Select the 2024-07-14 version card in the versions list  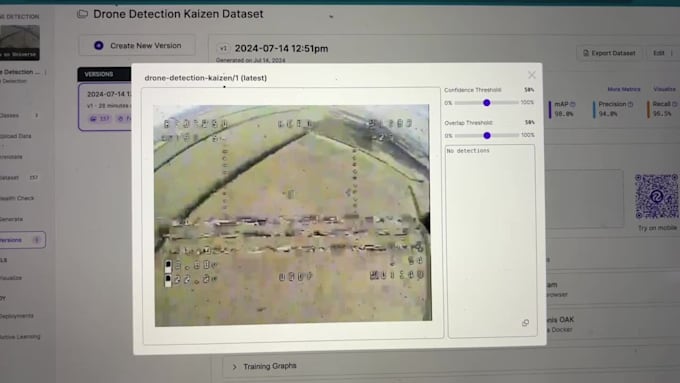pos(105,107)
